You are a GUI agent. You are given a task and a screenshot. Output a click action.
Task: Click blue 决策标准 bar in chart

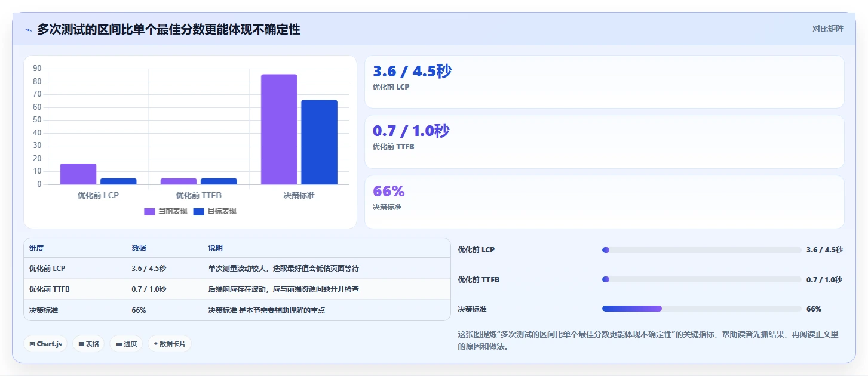tap(319, 142)
